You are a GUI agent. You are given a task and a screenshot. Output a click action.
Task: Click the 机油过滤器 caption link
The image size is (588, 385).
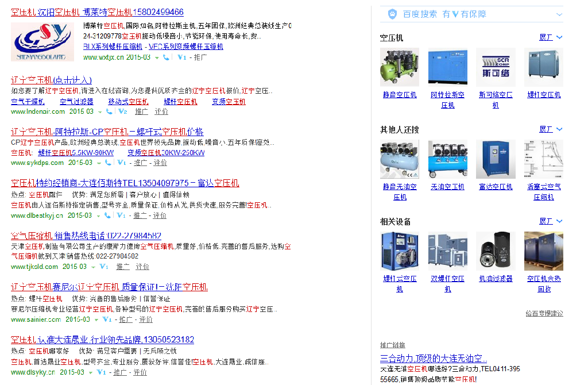496,279
